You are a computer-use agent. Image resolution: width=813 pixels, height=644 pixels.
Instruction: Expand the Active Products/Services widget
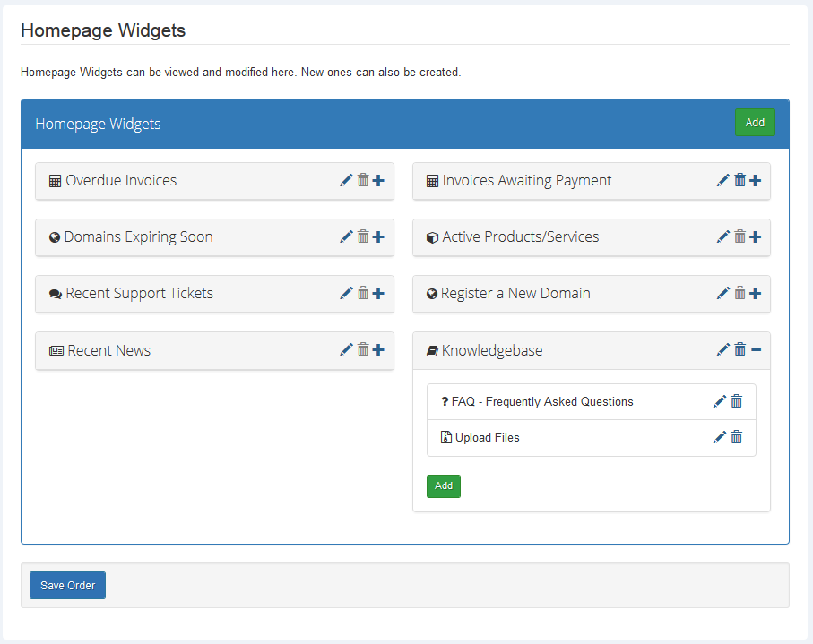pyautogui.click(x=756, y=236)
